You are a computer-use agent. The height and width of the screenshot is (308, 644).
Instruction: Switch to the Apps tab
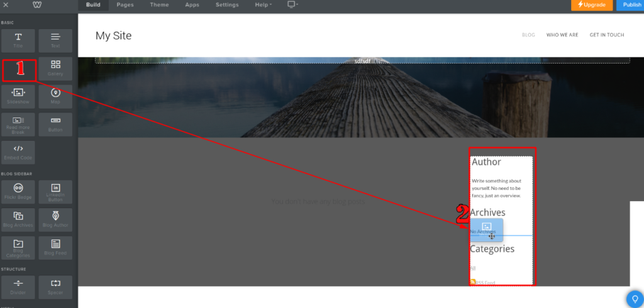click(x=192, y=5)
